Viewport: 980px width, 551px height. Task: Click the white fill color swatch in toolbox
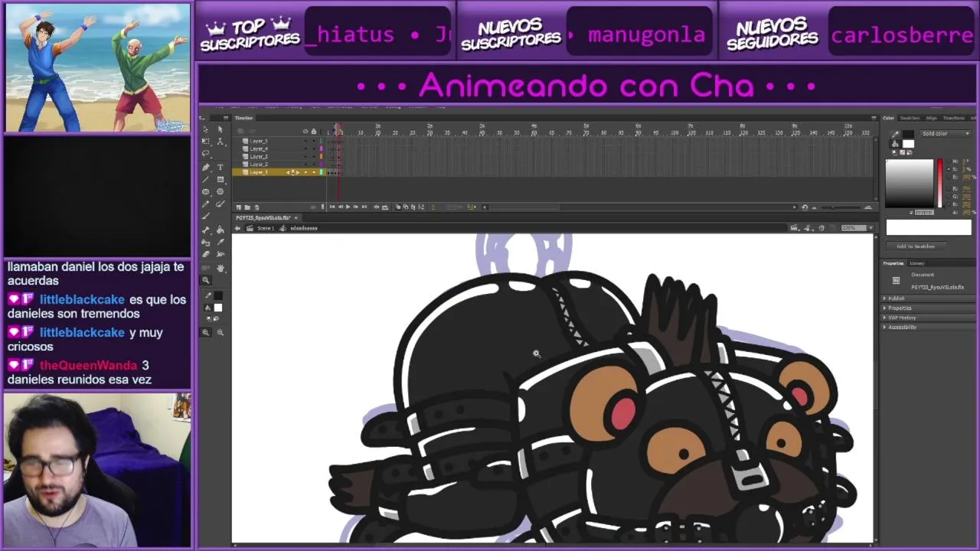[x=218, y=308]
